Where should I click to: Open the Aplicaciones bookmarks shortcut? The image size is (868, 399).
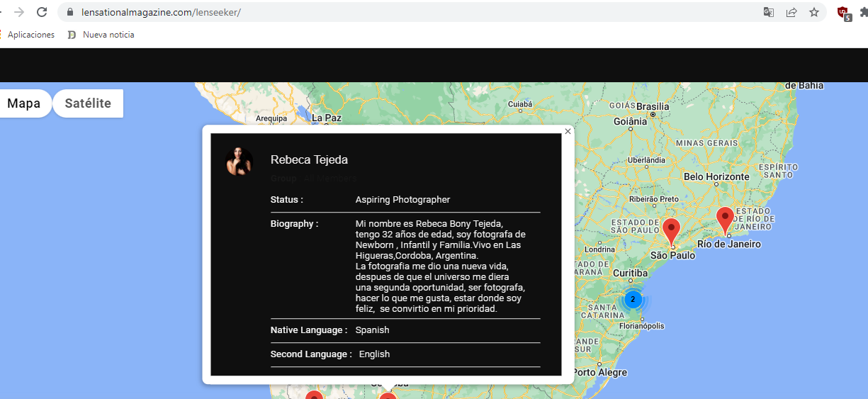tap(30, 35)
